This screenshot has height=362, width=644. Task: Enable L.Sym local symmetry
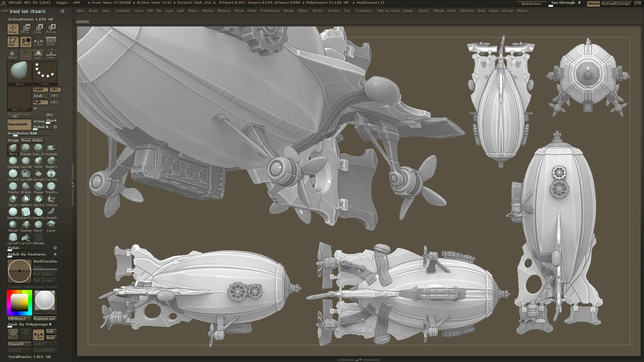point(38,42)
